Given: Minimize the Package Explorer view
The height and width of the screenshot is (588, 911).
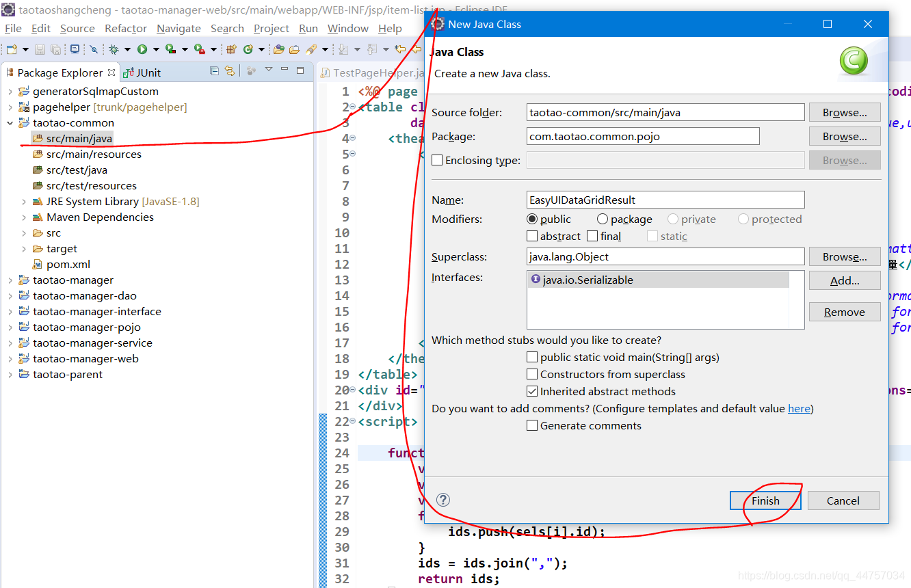Looking at the screenshot, I should pyautogui.click(x=285, y=68).
